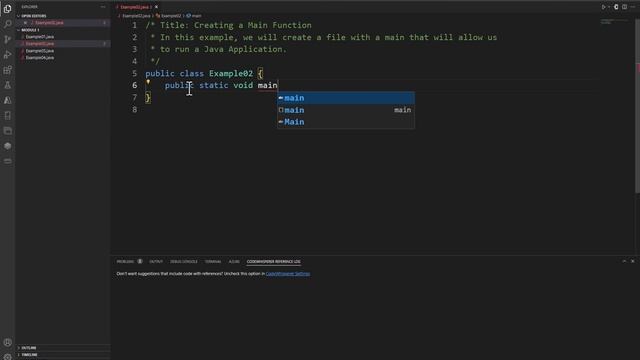Click the Example02 class breadcrumb
This screenshot has width=640, height=360.
click(x=170, y=16)
